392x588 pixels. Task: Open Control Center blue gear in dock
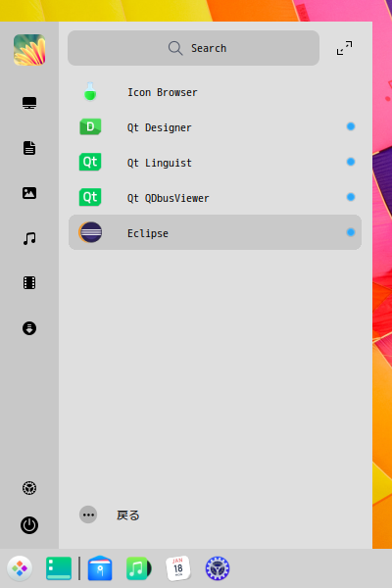point(218,568)
